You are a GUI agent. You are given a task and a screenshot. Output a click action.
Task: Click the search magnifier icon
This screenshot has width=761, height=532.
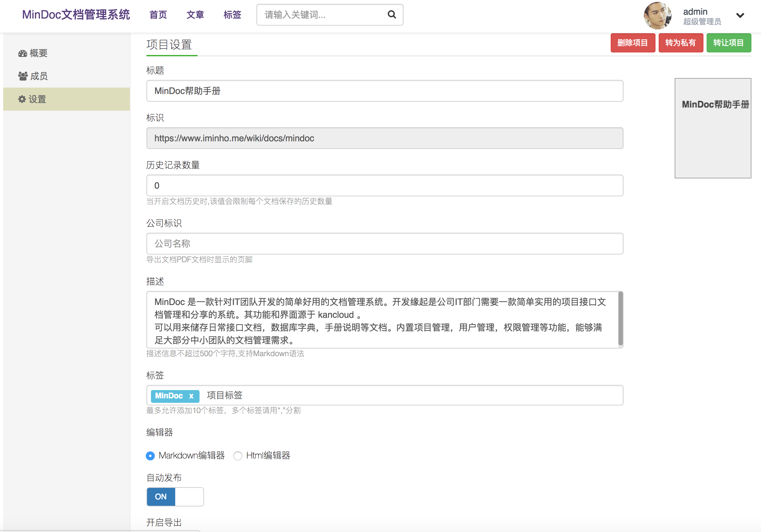click(391, 15)
